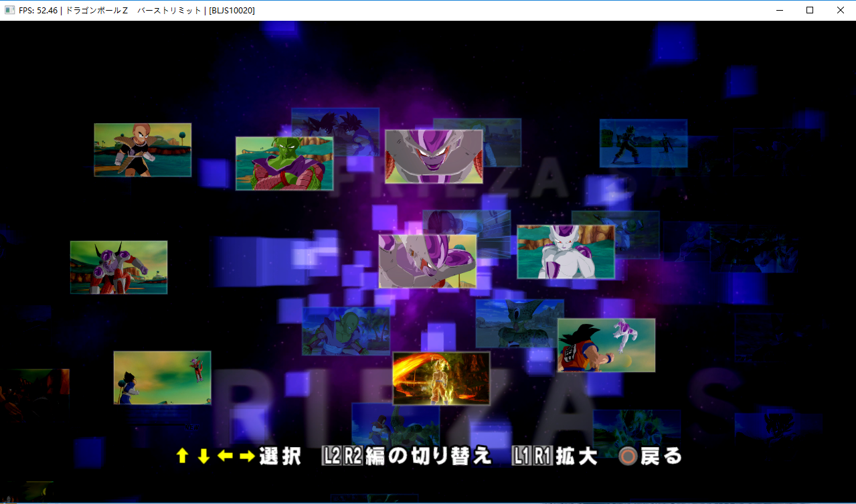856x504 pixels.
Task: Select the horned second-form Frieza thumbnail
Action: pyautogui.click(x=118, y=267)
